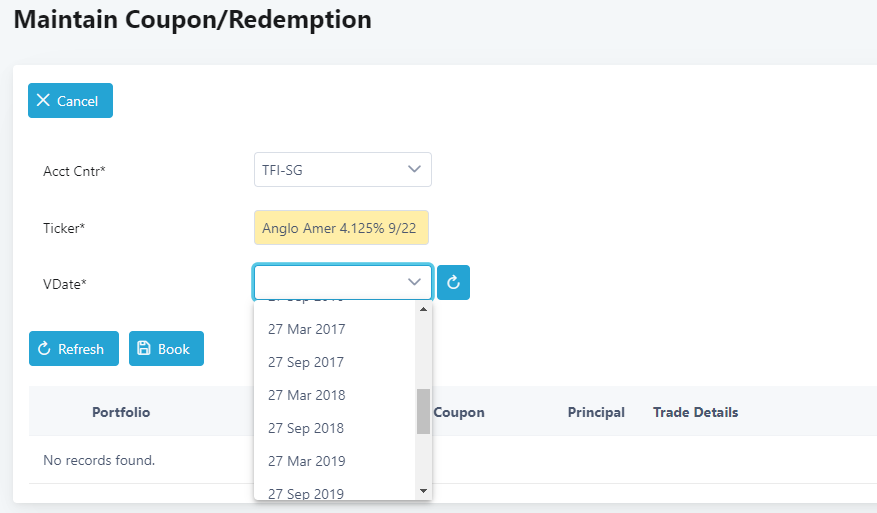The image size is (877, 513).
Task: Click the Principal column header
Action: coord(596,412)
